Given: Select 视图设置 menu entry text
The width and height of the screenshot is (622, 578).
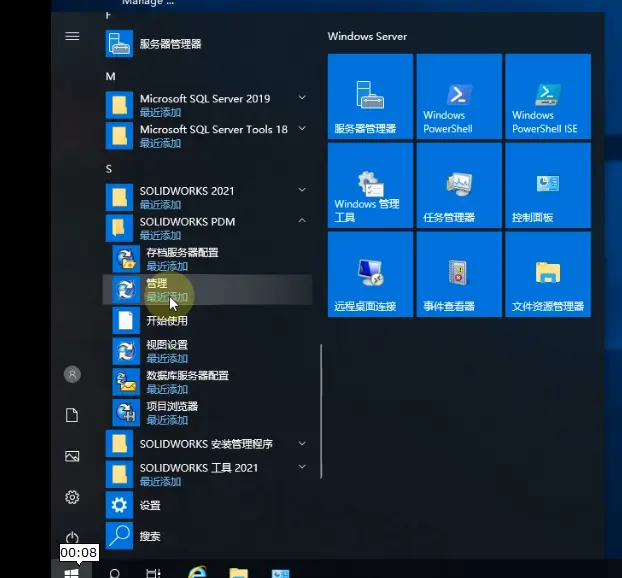Looking at the screenshot, I should point(167,345).
